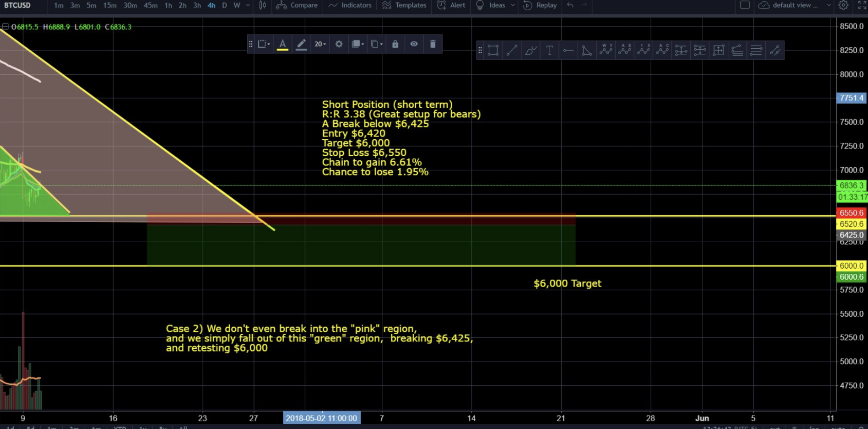Change text color with yellow-underlined A

click(x=282, y=44)
